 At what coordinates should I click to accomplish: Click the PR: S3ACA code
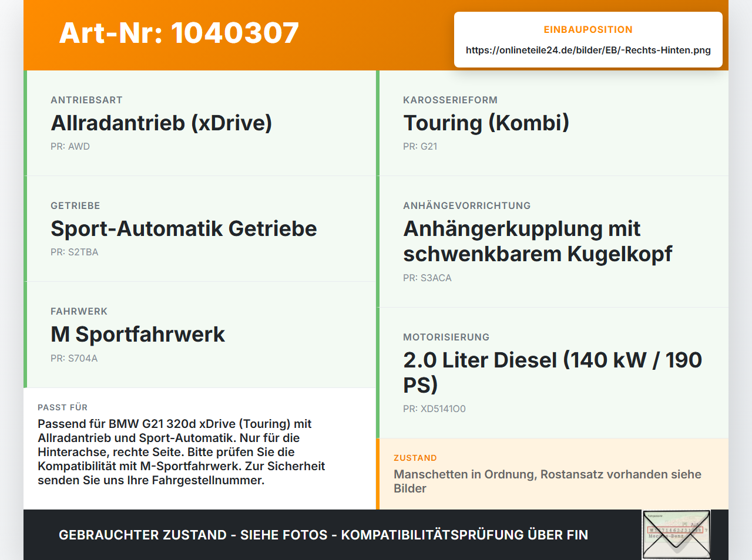tap(427, 278)
